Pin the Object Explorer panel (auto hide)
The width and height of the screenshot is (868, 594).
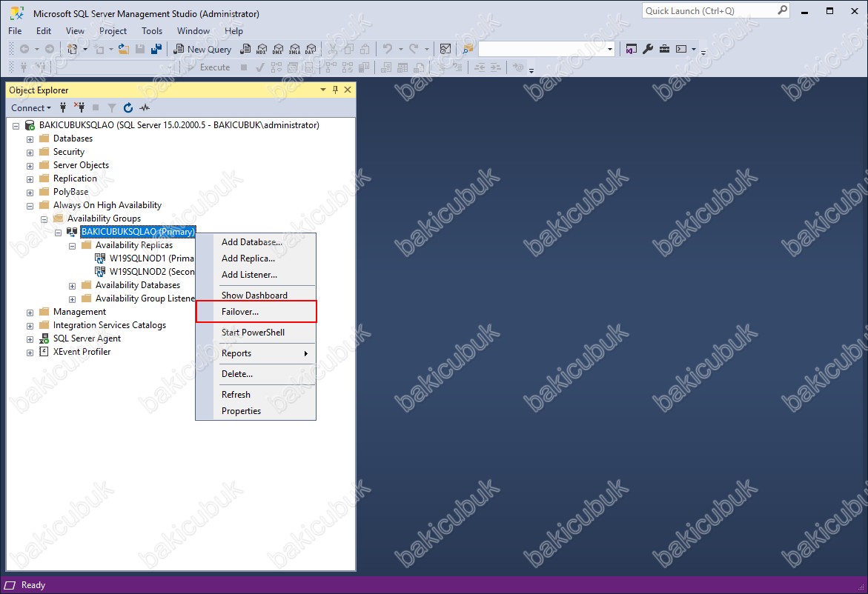coord(336,90)
